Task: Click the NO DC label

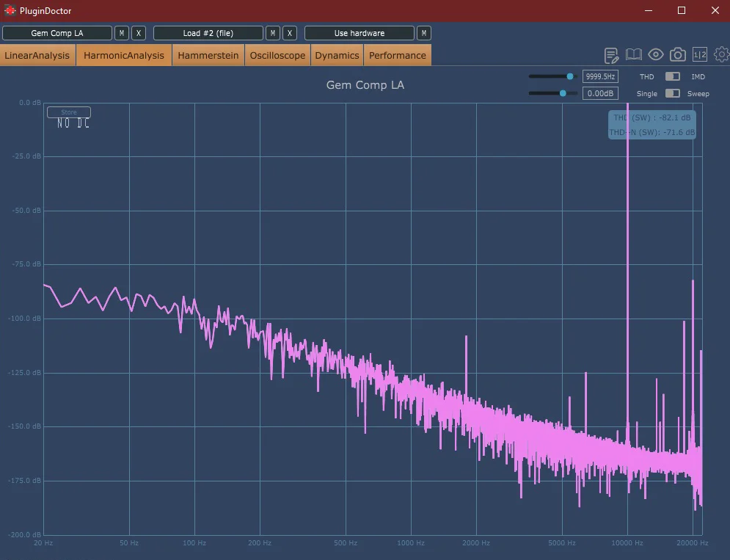Action: 73,123
